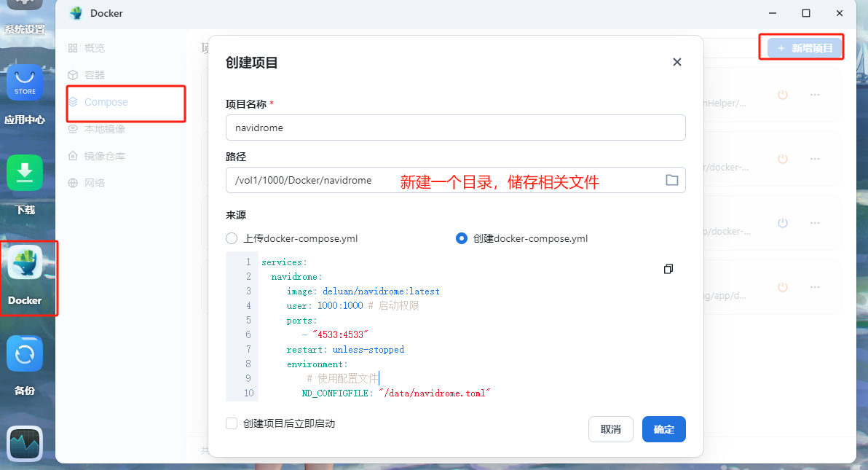Select create docker-compose.yml radio option
Viewport: 868px width, 470px height.
point(461,238)
